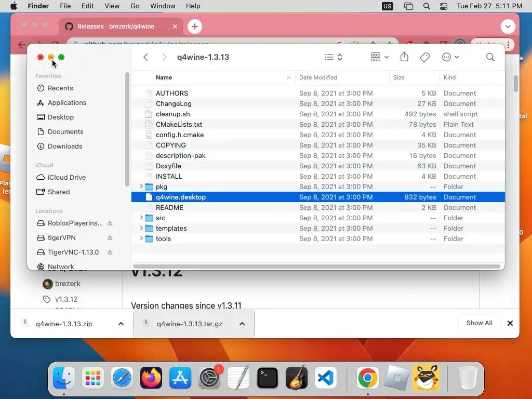
Task: Open Downloads in sidebar
Action: click(x=65, y=146)
